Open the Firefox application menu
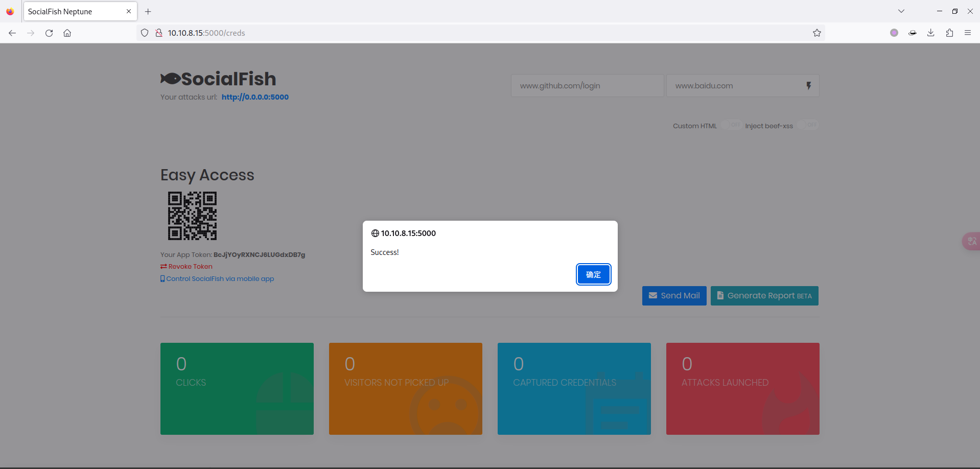 [x=968, y=33]
